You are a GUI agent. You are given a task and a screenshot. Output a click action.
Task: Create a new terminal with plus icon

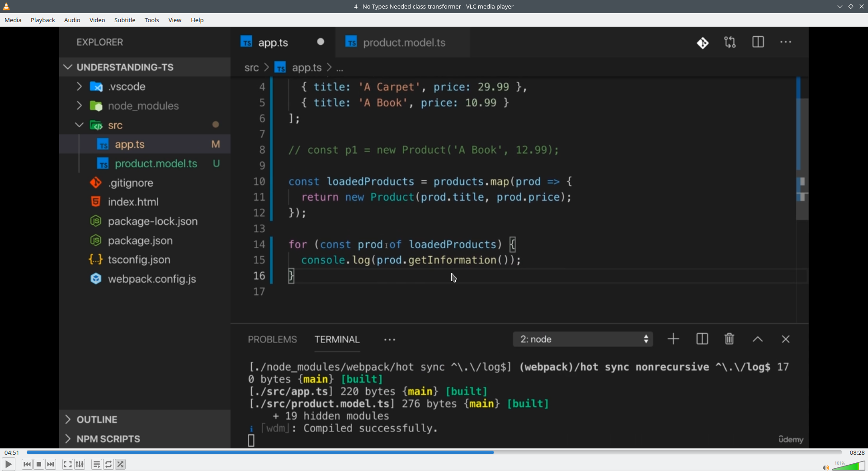point(673,339)
